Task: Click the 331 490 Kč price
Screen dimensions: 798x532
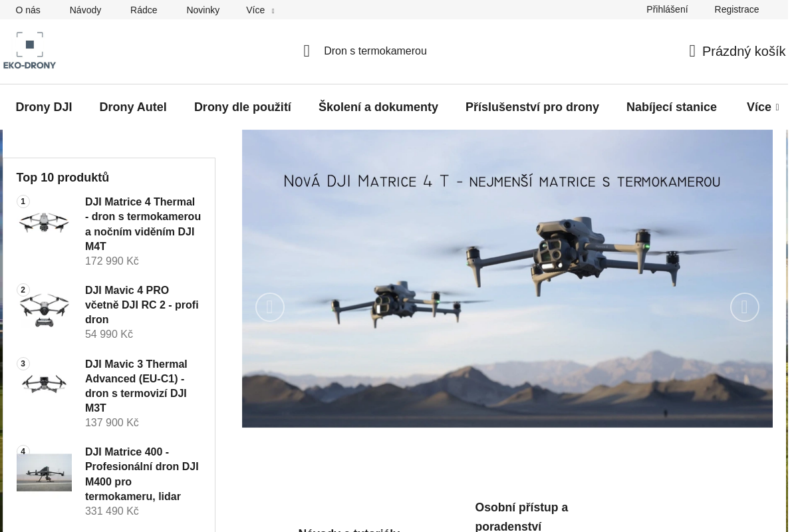Action: 112,511
